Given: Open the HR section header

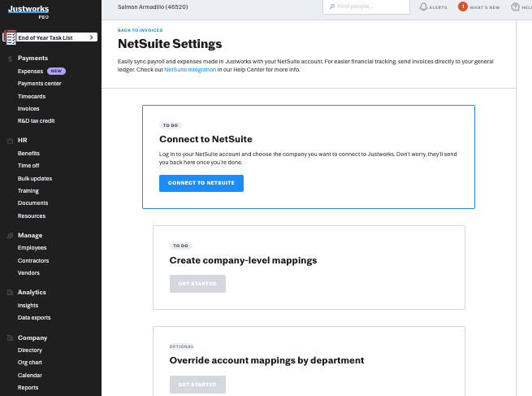Looking at the screenshot, I should (x=23, y=140).
